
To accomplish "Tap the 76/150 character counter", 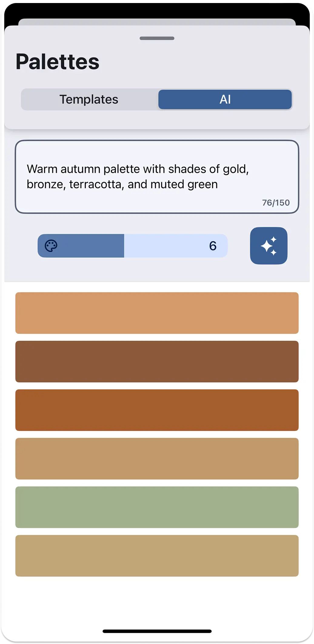I will click(276, 203).
